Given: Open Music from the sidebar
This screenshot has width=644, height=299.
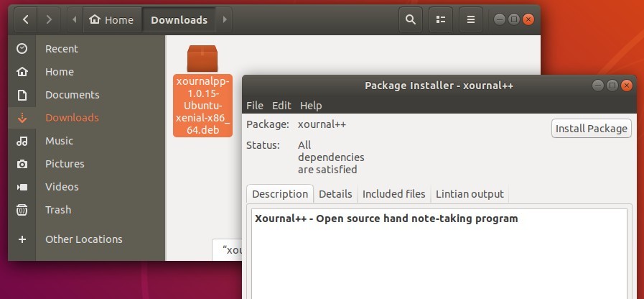Looking at the screenshot, I should click(x=86, y=141).
